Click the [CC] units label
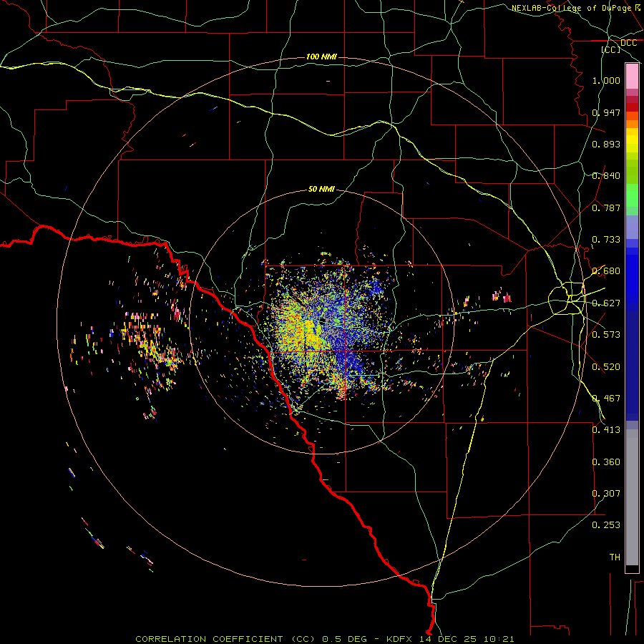This screenshot has width=644, height=644. (611, 49)
